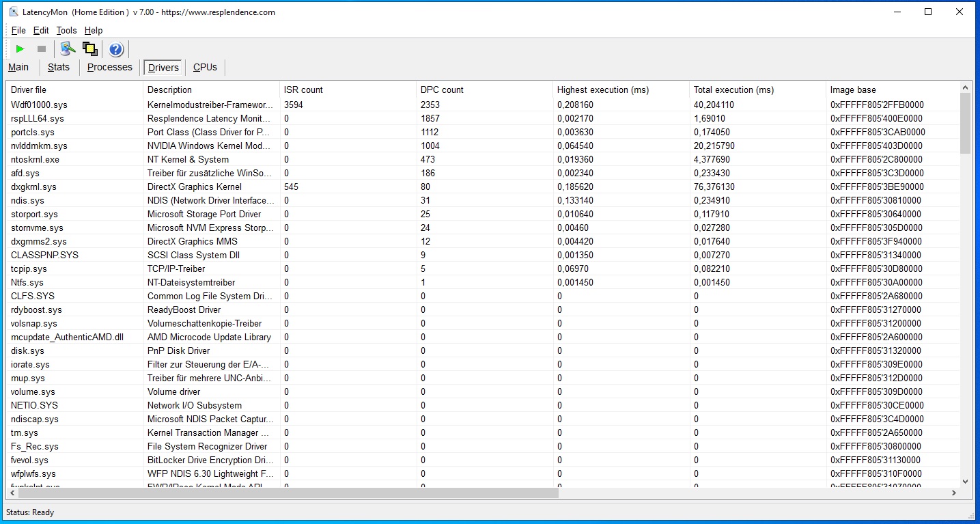Screen dimensions: 980x524
Task: Select the ndis.sys driver row
Action: pyautogui.click(x=483, y=200)
